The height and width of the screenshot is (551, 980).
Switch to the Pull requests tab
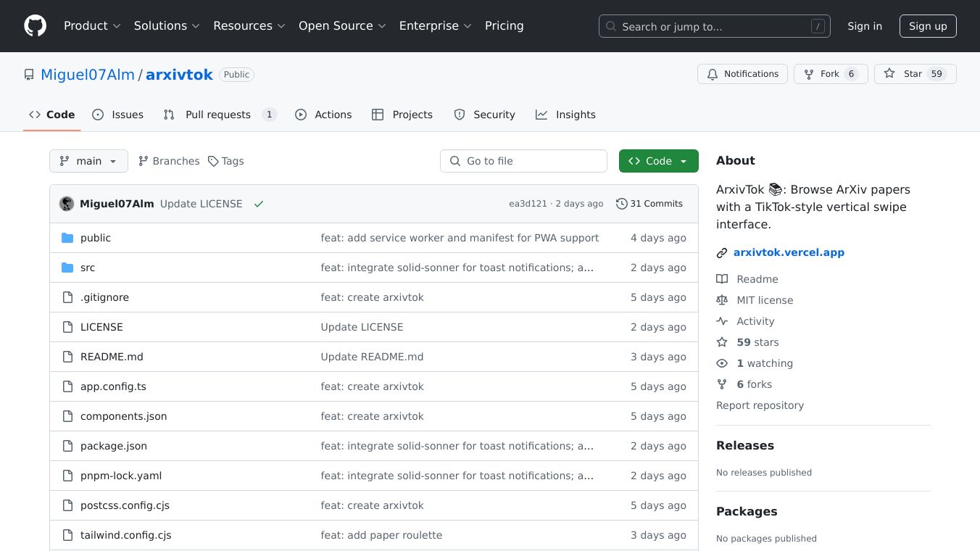coord(218,115)
